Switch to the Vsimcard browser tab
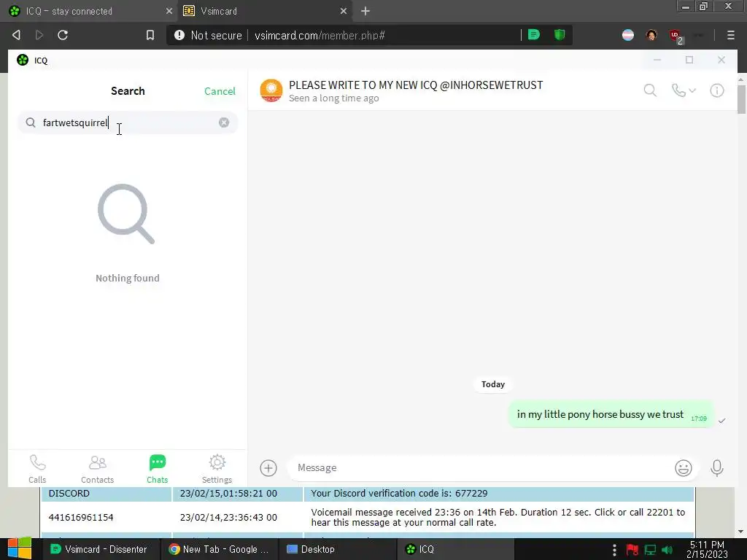 (265, 11)
